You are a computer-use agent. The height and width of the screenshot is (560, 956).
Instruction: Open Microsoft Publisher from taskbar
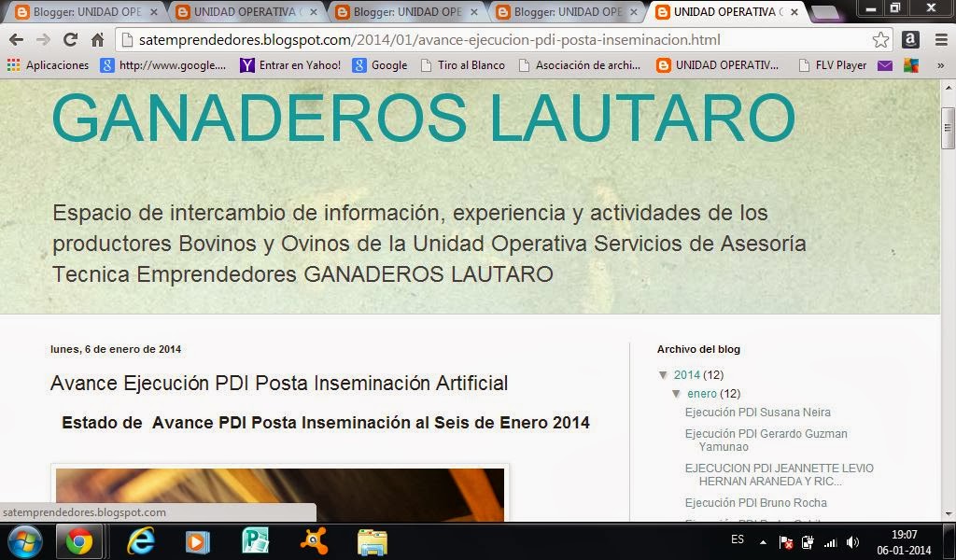[255, 541]
